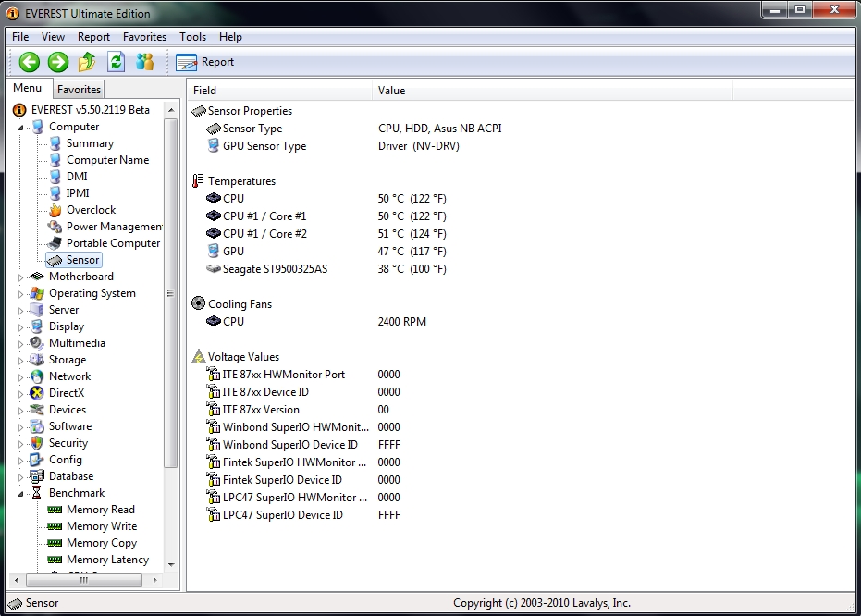Click the Database tree icon
The image size is (861, 616).
coord(37,476)
